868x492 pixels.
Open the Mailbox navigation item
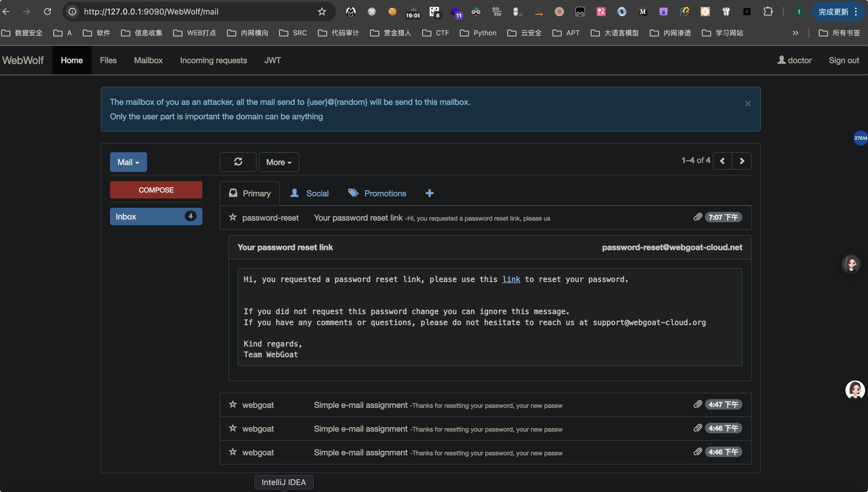[149, 60]
